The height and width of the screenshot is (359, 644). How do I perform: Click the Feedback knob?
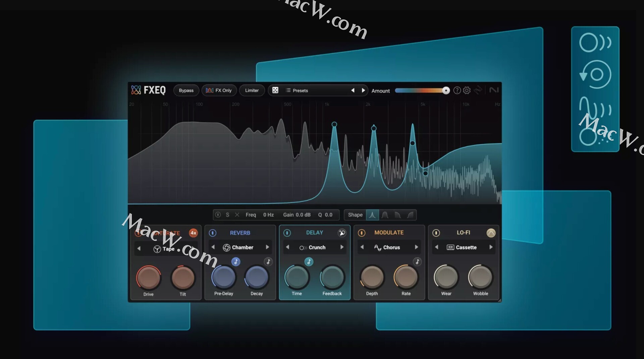332,277
